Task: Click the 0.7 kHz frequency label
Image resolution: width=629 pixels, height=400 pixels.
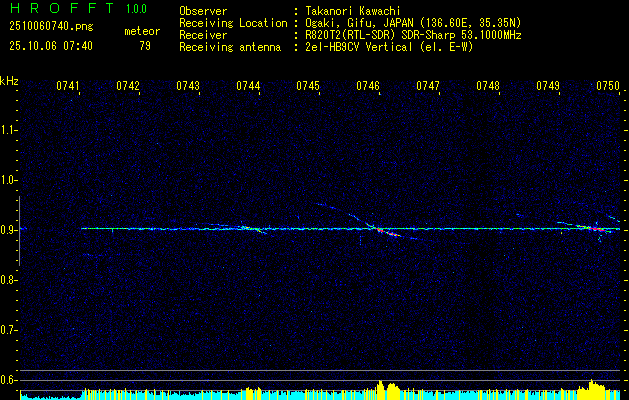Action: (8, 330)
